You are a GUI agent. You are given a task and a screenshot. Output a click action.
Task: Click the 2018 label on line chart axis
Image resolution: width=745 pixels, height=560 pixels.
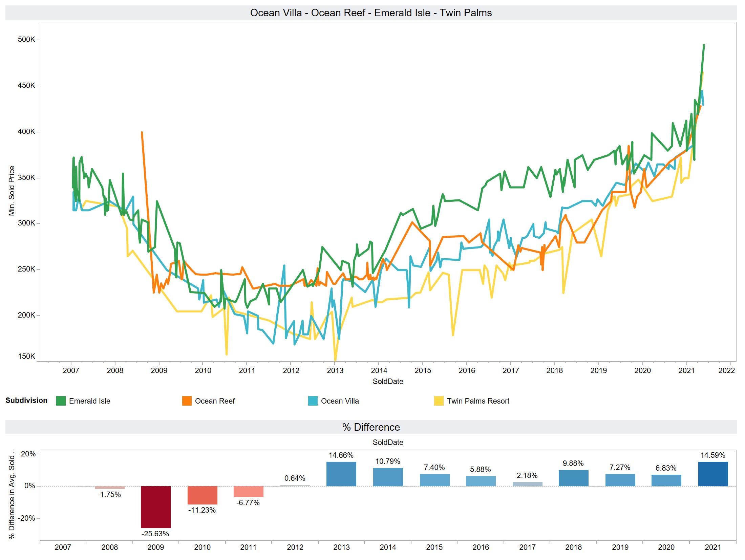click(x=555, y=371)
